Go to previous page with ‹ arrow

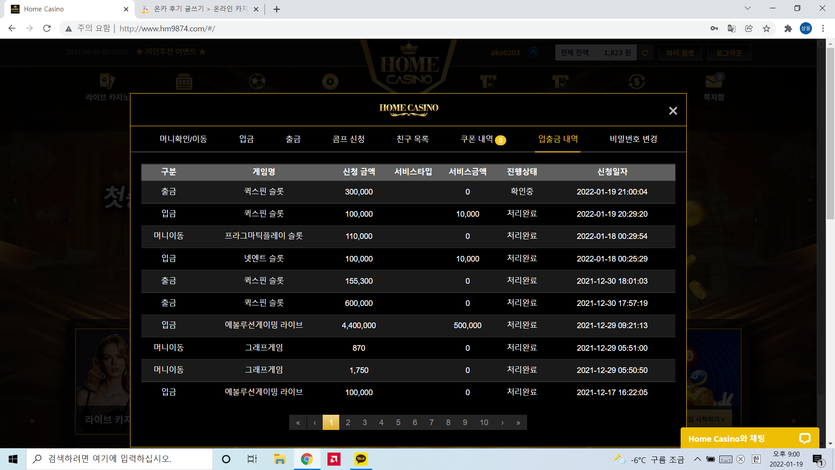click(x=315, y=422)
